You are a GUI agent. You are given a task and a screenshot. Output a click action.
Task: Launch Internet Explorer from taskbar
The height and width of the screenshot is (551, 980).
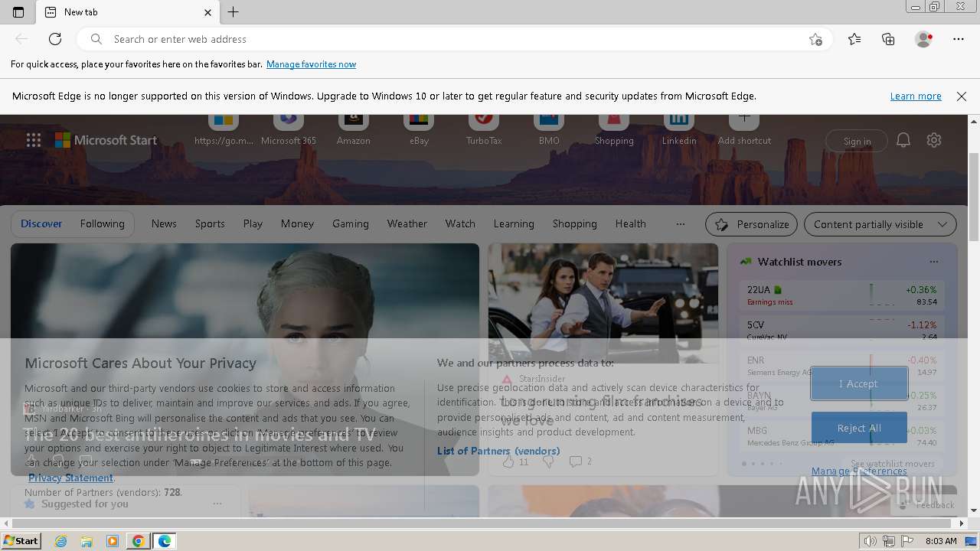(61, 541)
